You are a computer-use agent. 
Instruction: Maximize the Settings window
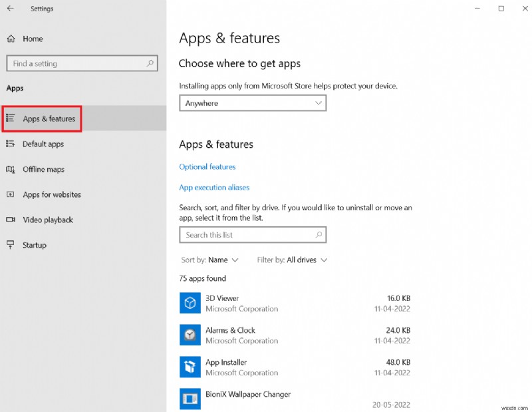tap(501, 9)
